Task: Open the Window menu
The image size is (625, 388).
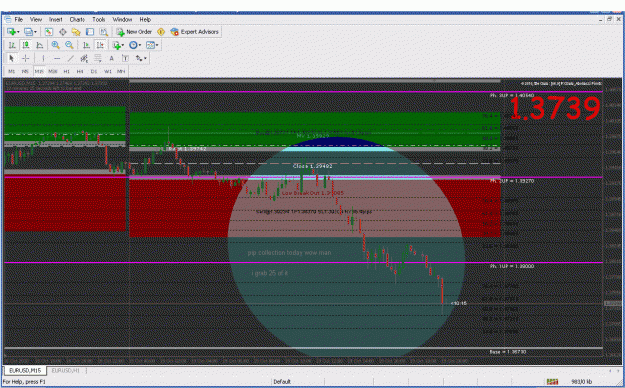Action: coord(122,19)
